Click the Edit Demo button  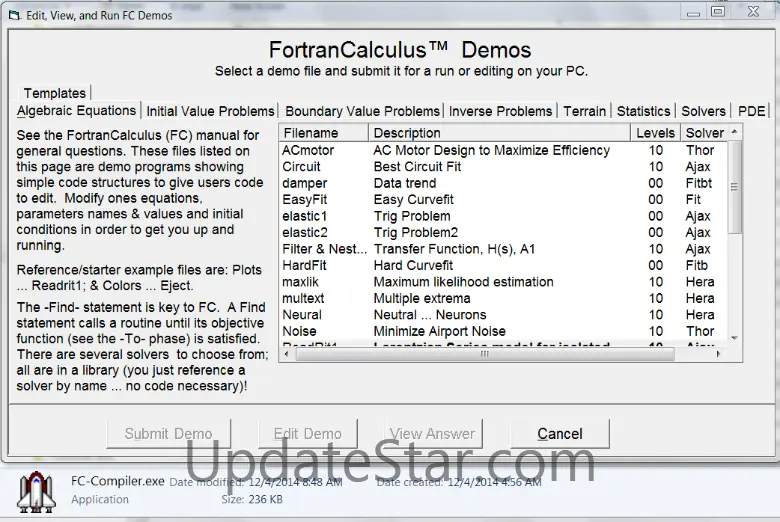(307, 433)
